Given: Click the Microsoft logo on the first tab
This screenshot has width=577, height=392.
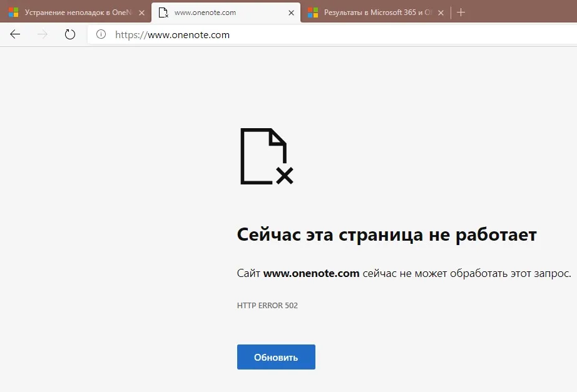Looking at the screenshot, I should coord(14,13).
